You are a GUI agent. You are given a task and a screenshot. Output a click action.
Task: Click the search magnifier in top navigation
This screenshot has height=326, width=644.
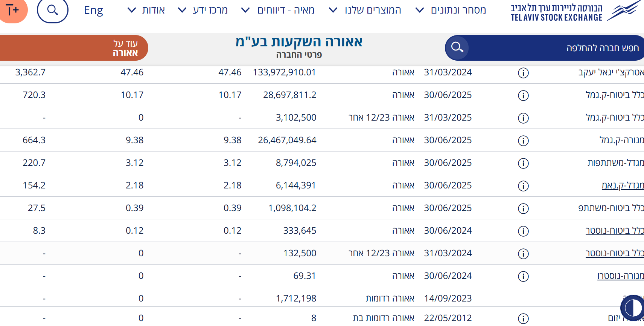[x=53, y=10]
